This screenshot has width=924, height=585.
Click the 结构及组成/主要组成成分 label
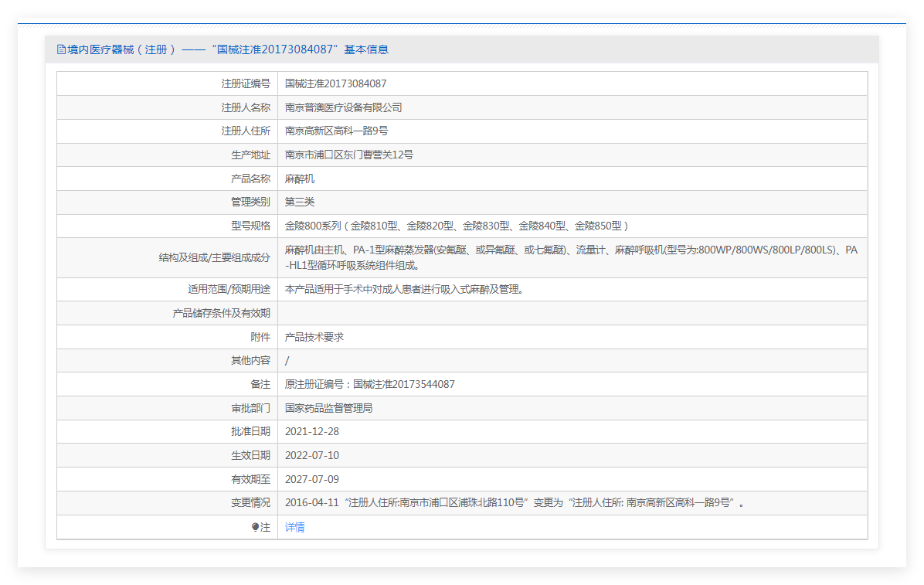(215, 257)
